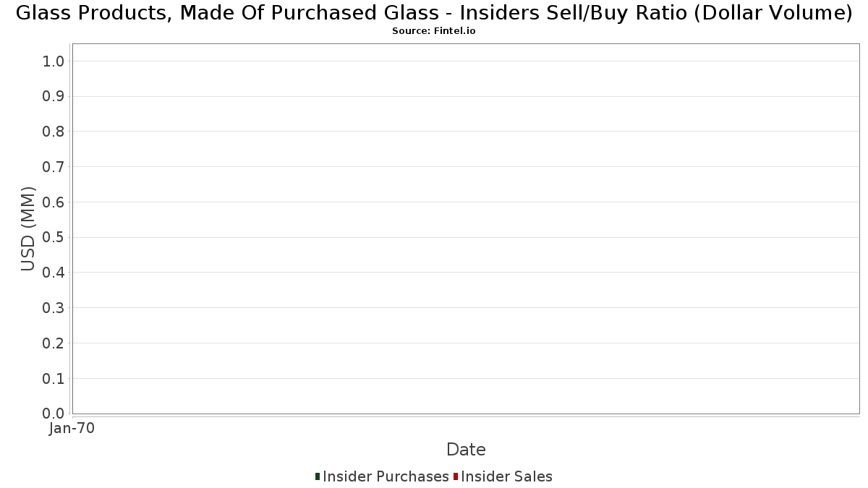Image resolution: width=868 pixels, height=488 pixels.
Task: Click the 0.1 y-axis tick label
Action: click(54, 379)
